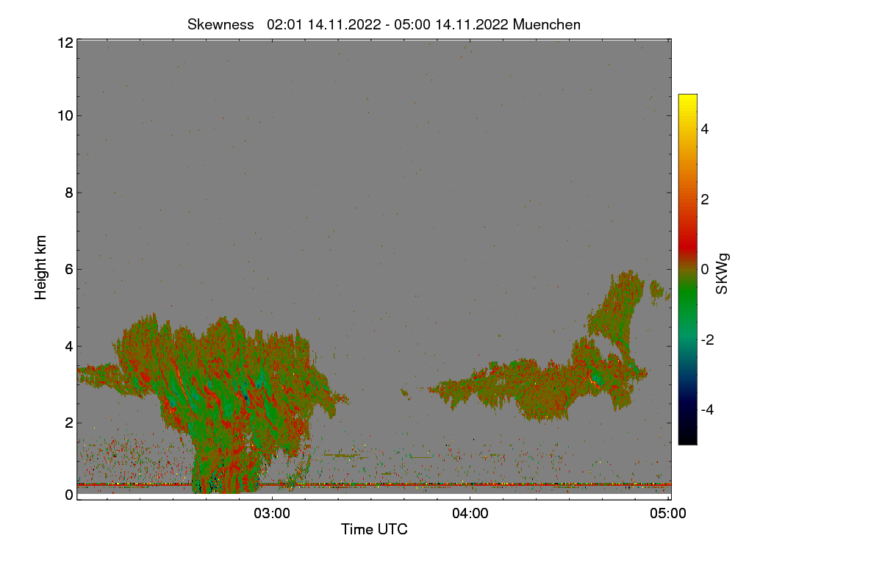
Task: Click the plot title 'Skewness 02:01 14.11.2022'
Action: pos(384,24)
